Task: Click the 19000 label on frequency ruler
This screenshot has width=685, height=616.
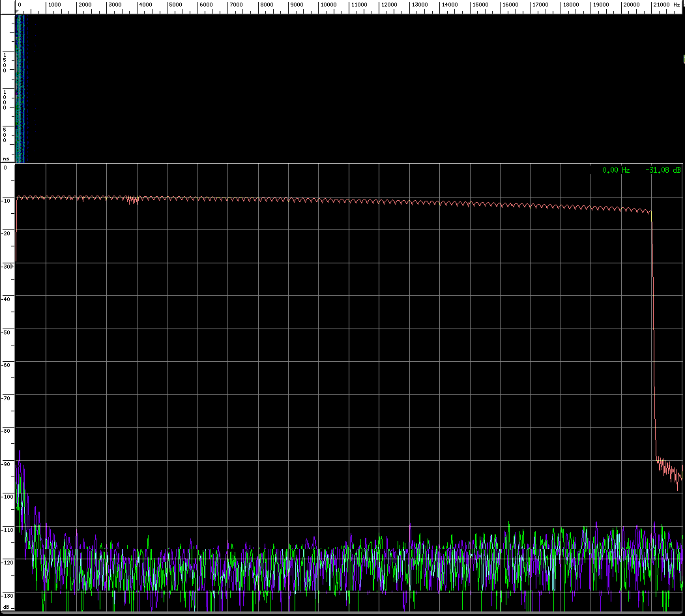Action: 601,5
